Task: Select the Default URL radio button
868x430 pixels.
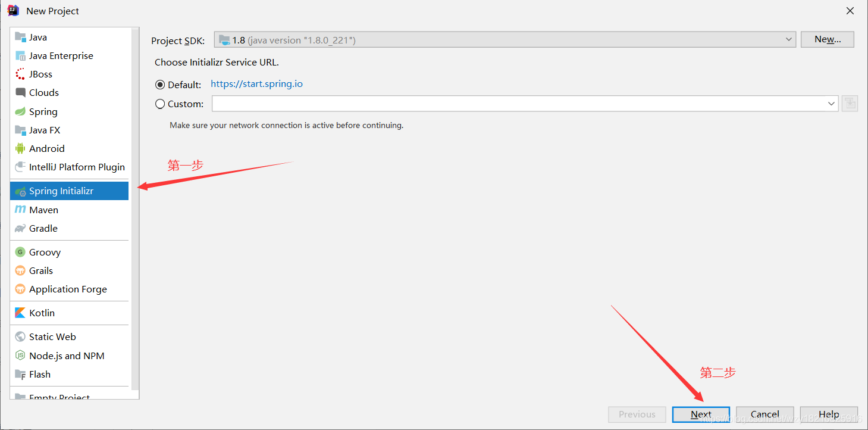Action: pos(159,85)
